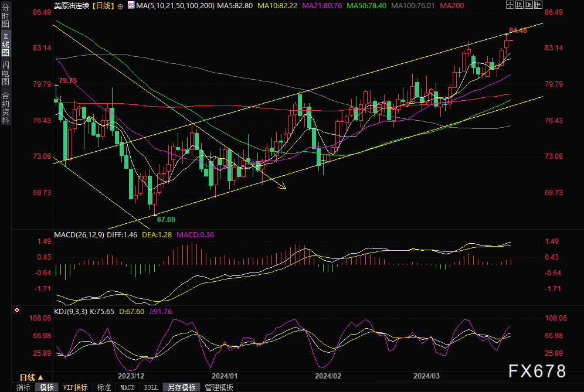Screen dimensions: 584x392
Task: Click the DEA:1.28 value
Action: click(157, 235)
